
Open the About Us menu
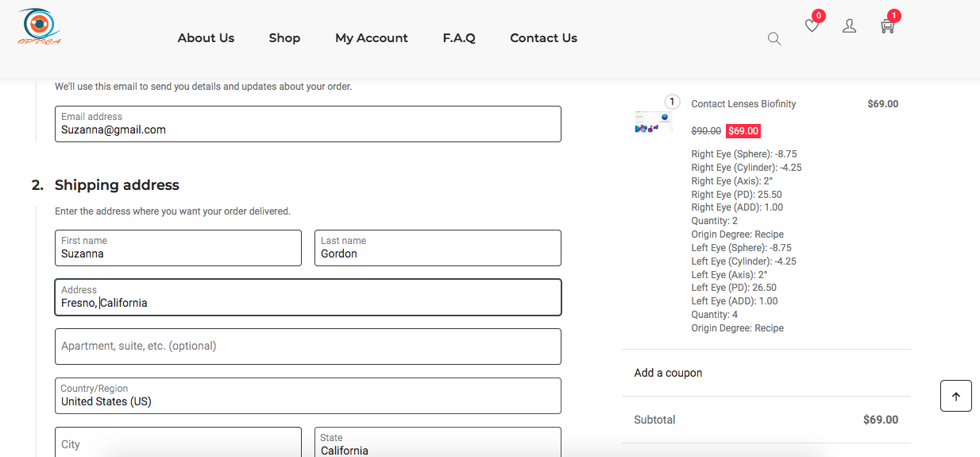point(206,38)
